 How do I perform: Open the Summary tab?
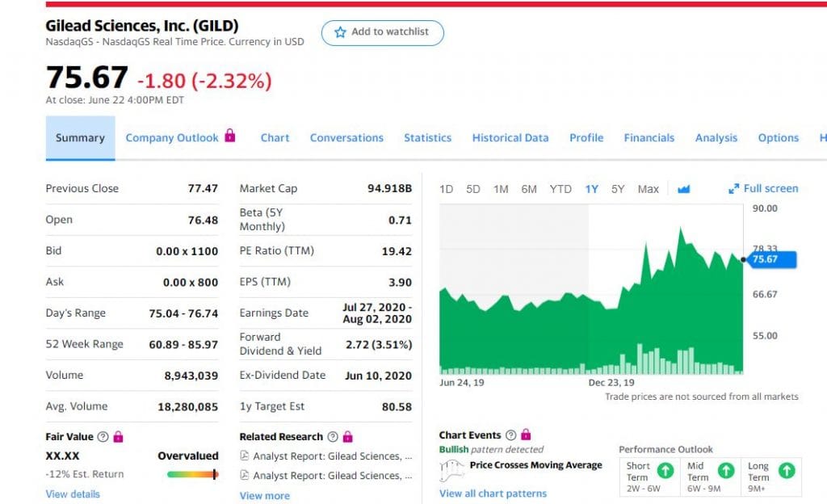80,137
